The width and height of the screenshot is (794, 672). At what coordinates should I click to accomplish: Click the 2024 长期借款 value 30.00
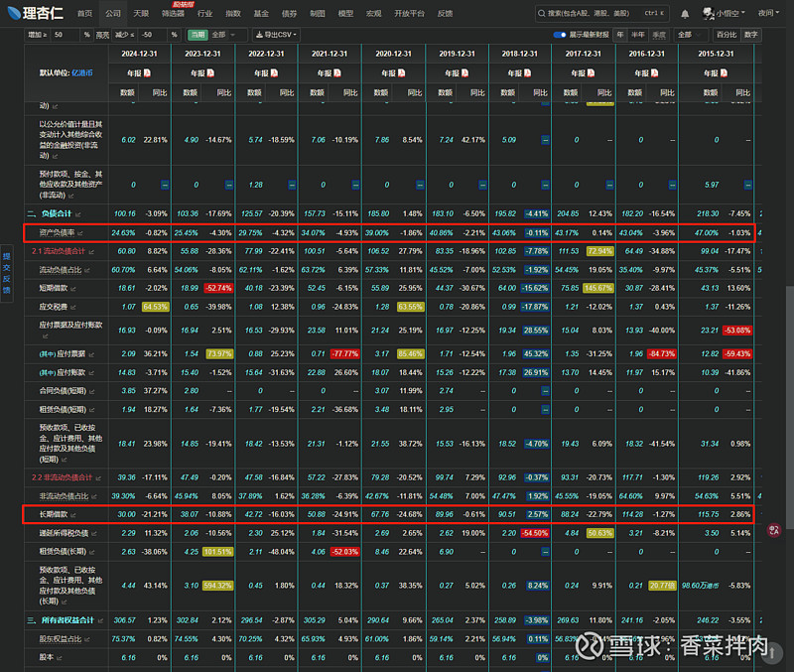(x=127, y=514)
